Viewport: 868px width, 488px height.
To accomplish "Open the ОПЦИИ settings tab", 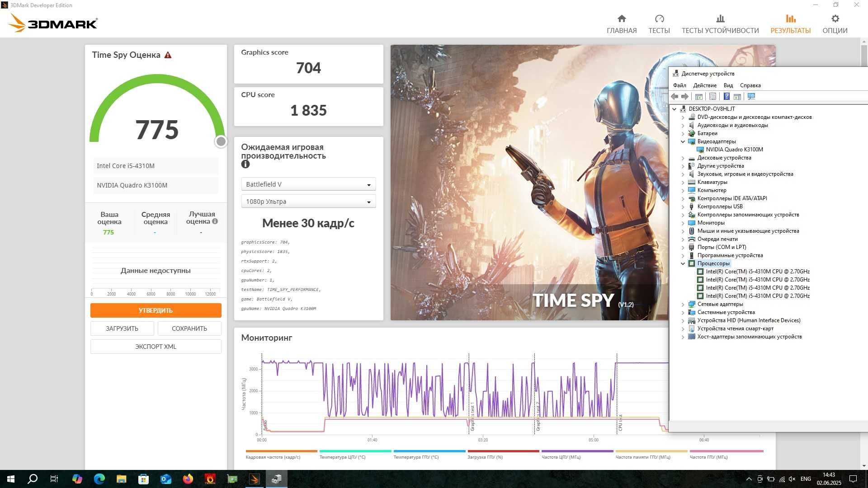I will [835, 24].
